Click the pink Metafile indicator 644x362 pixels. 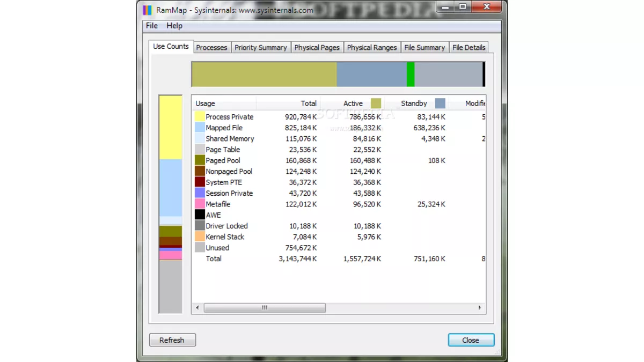coord(200,204)
